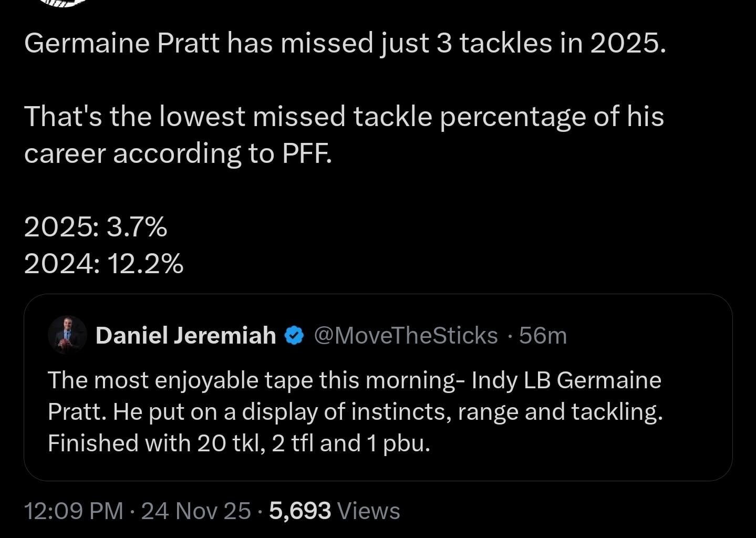Click the 20 tkl stat text
Screen dimensions: 756x538
[225, 443]
